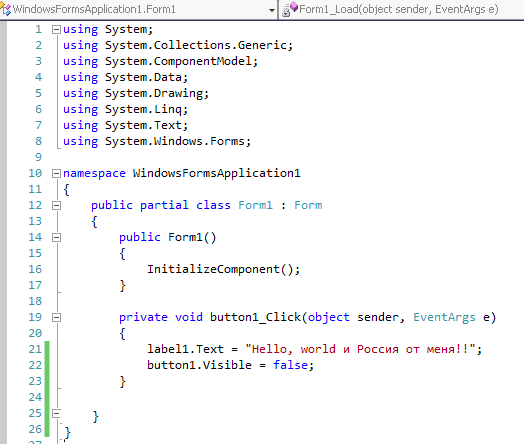Click the 'private' keyword on line 19

coord(143,317)
